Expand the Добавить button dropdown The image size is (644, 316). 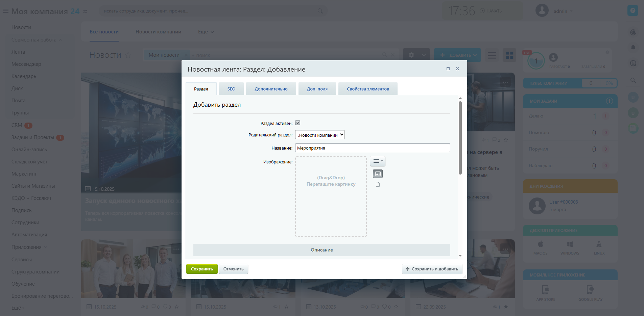point(475,55)
